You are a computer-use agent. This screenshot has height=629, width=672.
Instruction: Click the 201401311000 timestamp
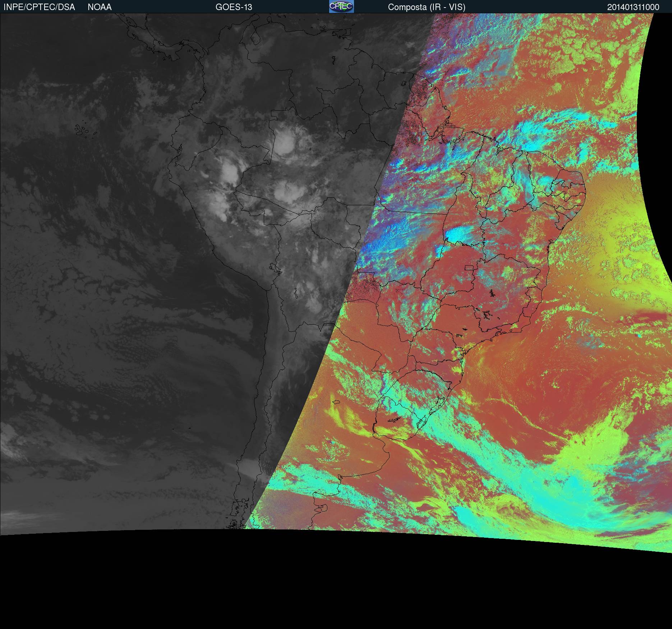(x=633, y=7)
